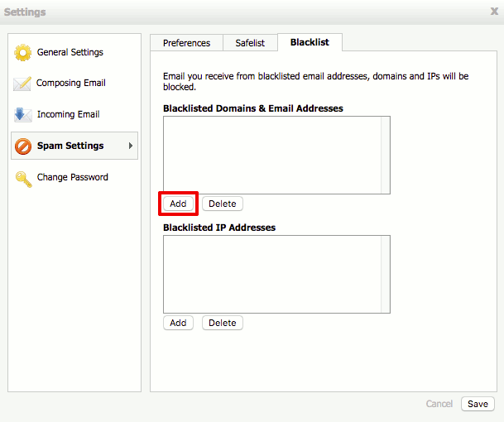
Task: Select Spam Settings label in the sidebar
Action: (70, 146)
